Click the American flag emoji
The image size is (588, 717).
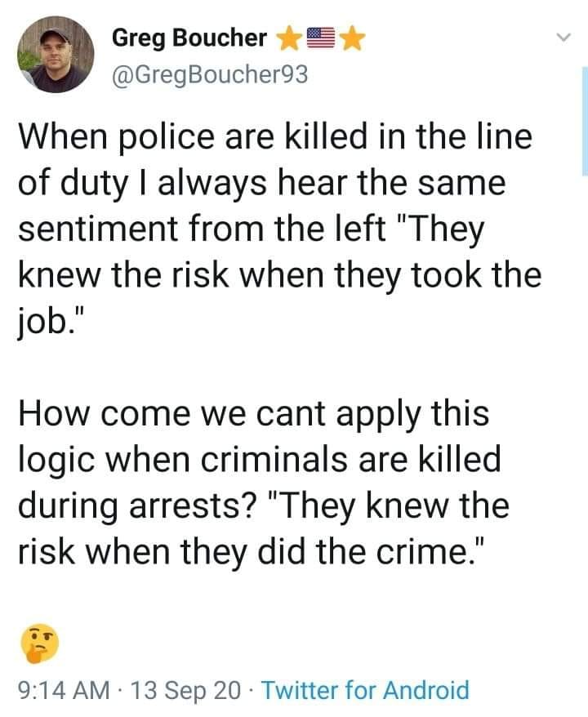320,38
